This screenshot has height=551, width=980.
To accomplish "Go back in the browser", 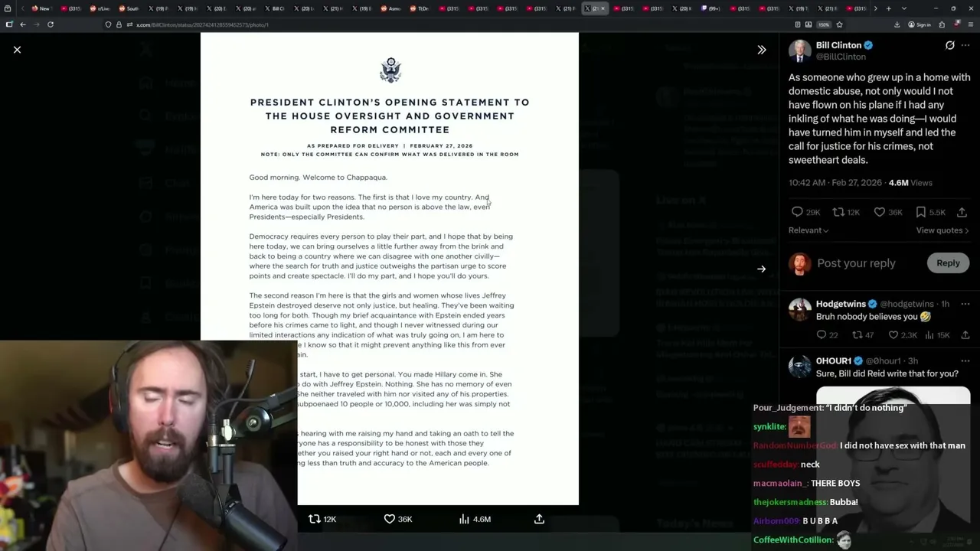I will [x=22, y=24].
